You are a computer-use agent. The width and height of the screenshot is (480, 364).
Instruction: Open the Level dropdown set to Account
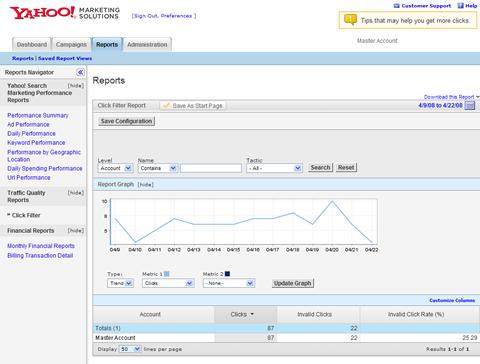click(x=115, y=168)
